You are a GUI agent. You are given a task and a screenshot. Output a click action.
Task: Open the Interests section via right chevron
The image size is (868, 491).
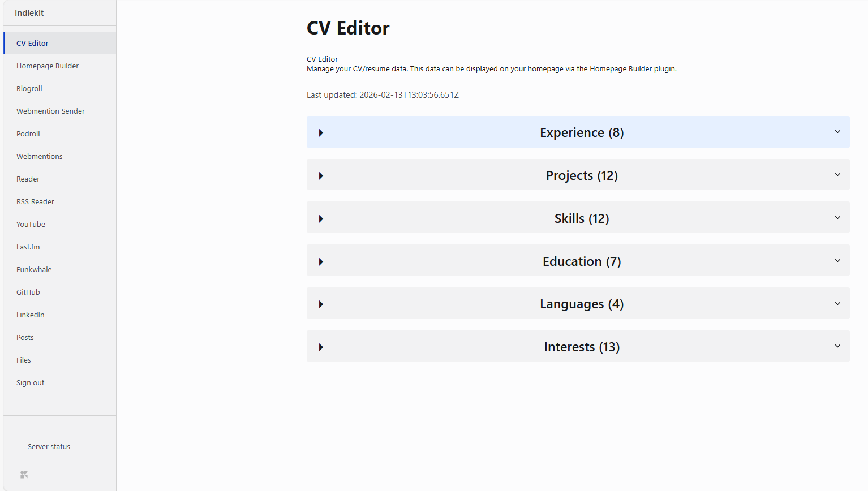(x=837, y=346)
